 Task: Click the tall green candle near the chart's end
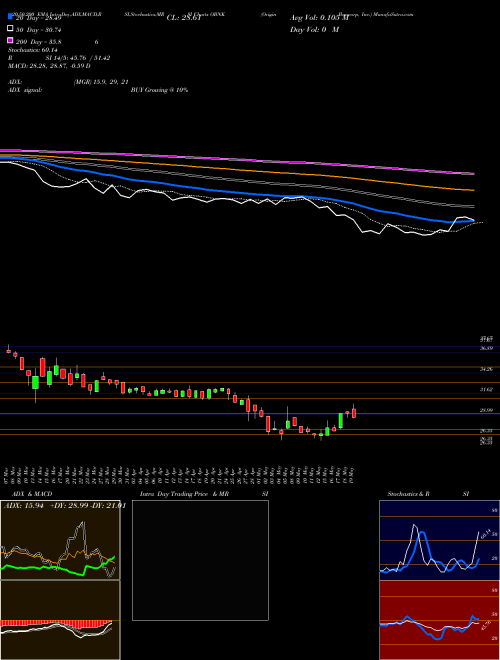[340, 420]
